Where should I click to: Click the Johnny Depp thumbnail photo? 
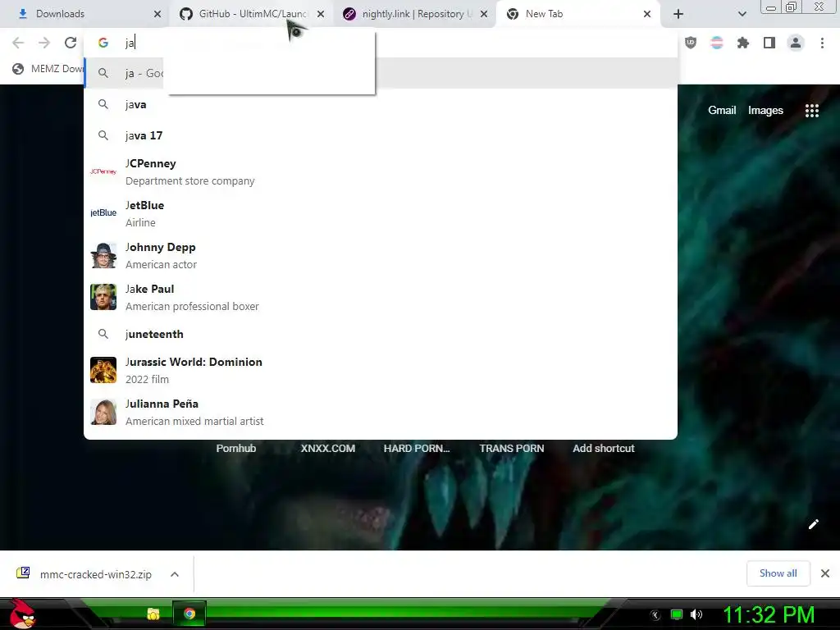[103, 256]
